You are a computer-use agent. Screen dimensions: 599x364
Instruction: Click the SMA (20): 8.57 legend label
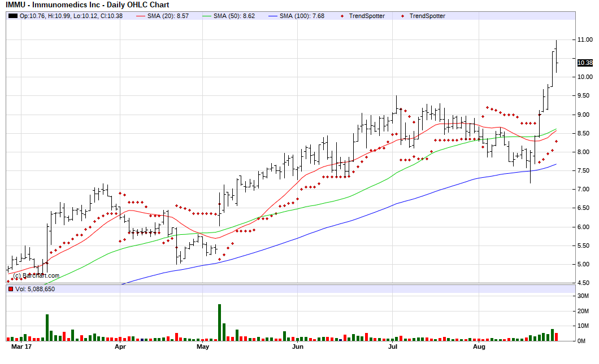click(x=168, y=16)
